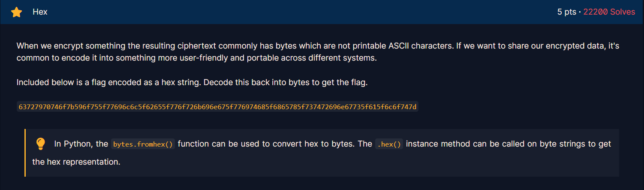Click the "the hex representation." hint line
Image resolution: width=644 pixels, height=190 pixels.
point(76,162)
